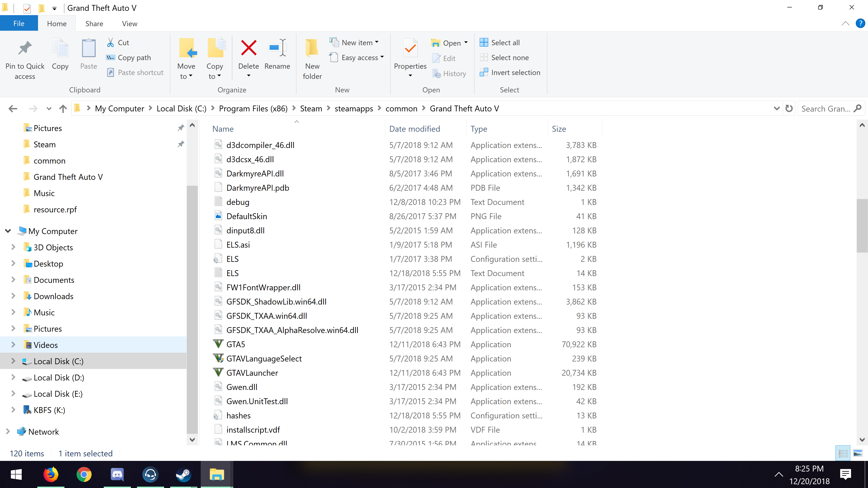Switch to large icons view toggle

point(858,453)
